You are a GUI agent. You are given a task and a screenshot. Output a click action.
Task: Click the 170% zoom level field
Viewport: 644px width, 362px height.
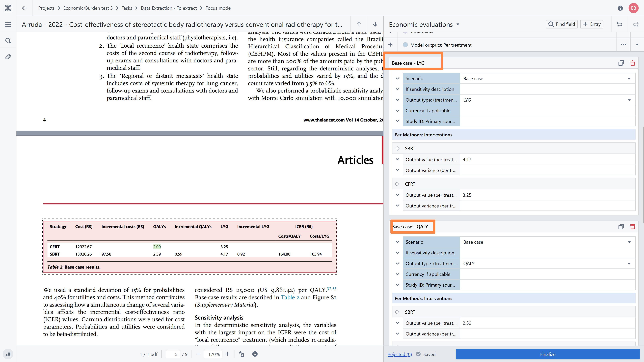(x=213, y=354)
